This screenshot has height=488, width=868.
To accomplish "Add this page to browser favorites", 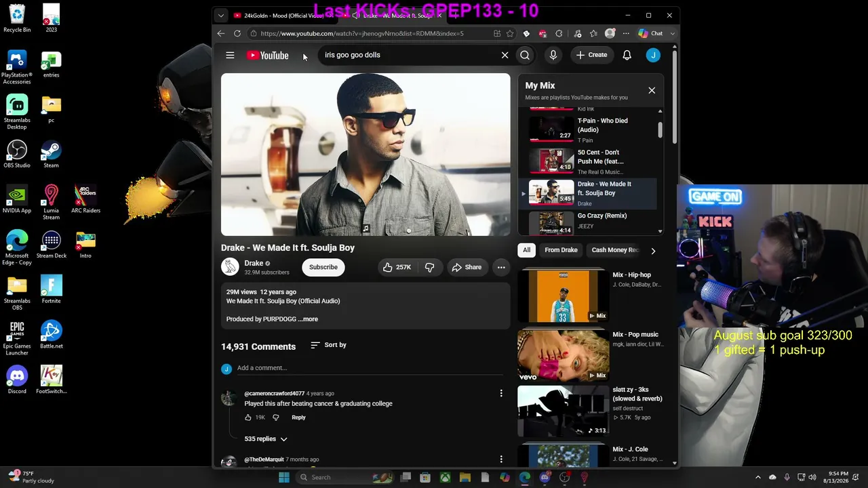I will (509, 33).
